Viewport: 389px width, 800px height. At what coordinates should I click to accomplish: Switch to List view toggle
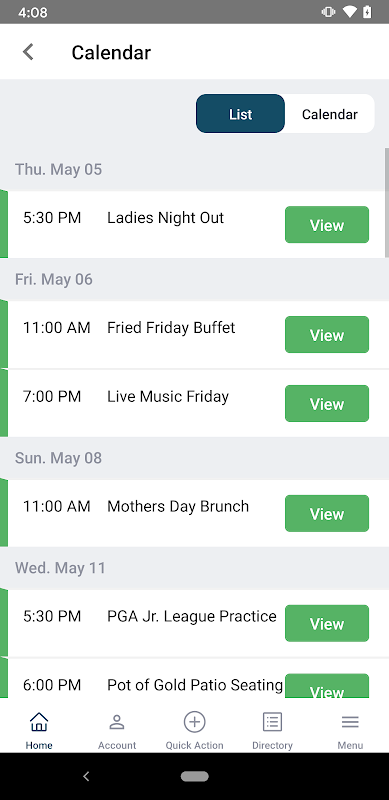tap(240, 114)
